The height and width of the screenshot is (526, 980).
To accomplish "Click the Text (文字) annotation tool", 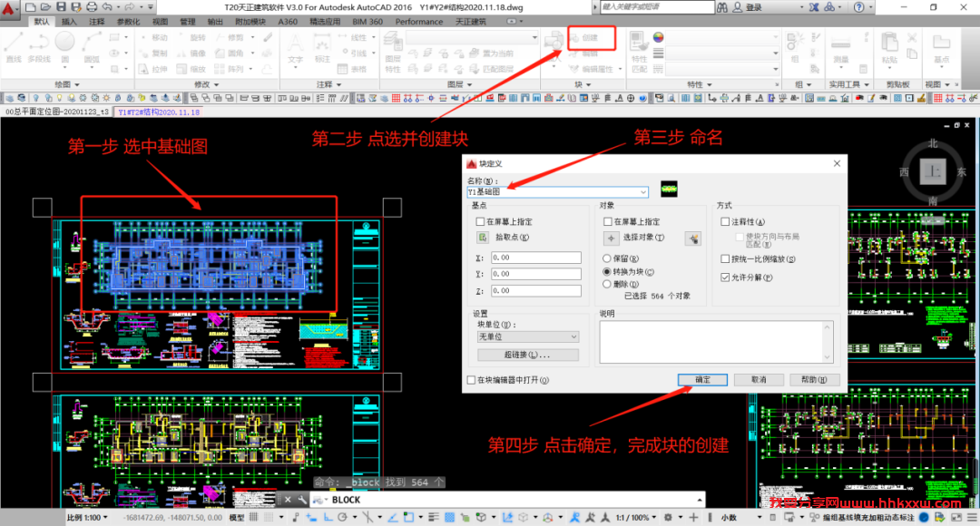I will point(295,47).
